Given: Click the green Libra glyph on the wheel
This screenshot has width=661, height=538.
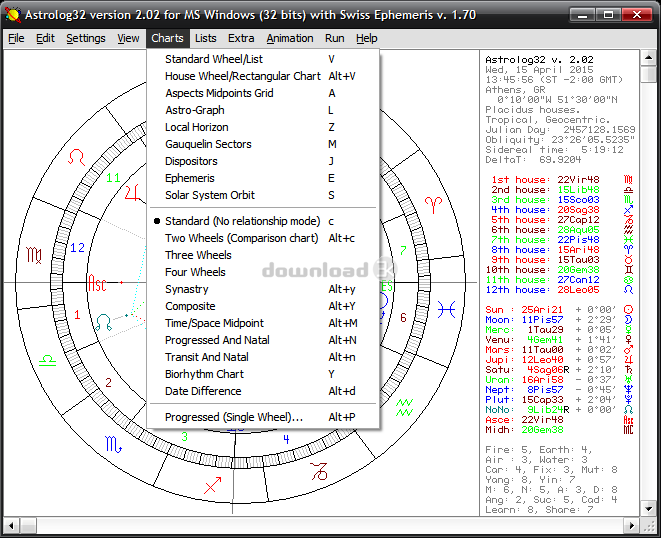Looking at the screenshot, I should tap(47, 360).
